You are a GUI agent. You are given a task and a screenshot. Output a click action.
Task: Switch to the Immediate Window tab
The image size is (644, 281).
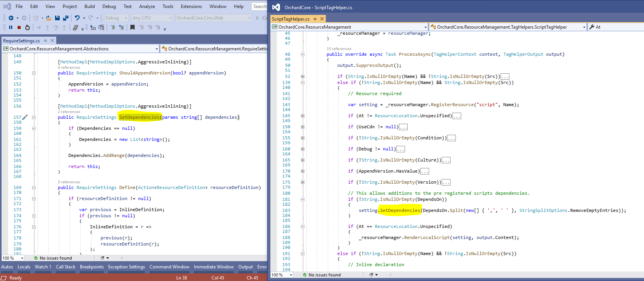213,267
